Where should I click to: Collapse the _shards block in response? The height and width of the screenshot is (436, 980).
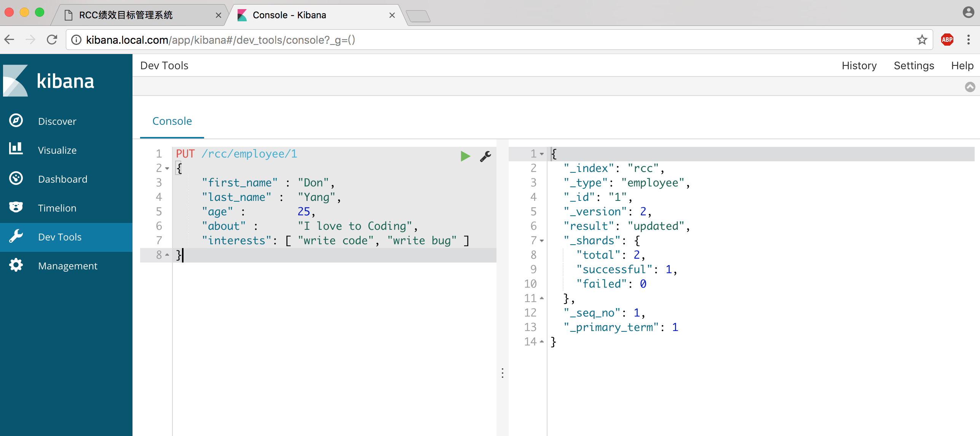click(542, 241)
